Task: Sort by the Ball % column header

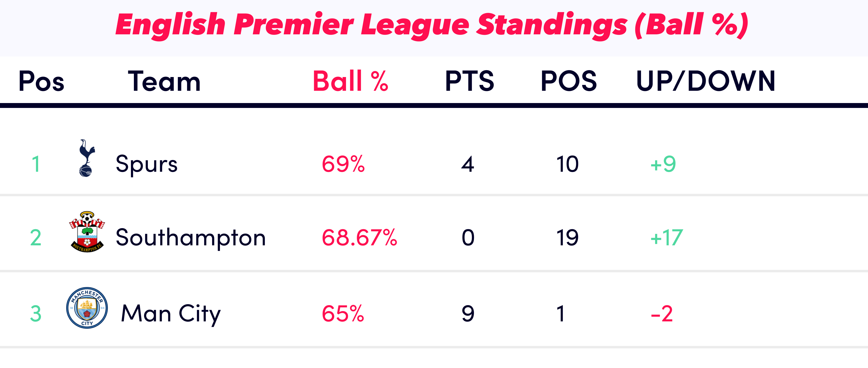Action: (350, 81)
